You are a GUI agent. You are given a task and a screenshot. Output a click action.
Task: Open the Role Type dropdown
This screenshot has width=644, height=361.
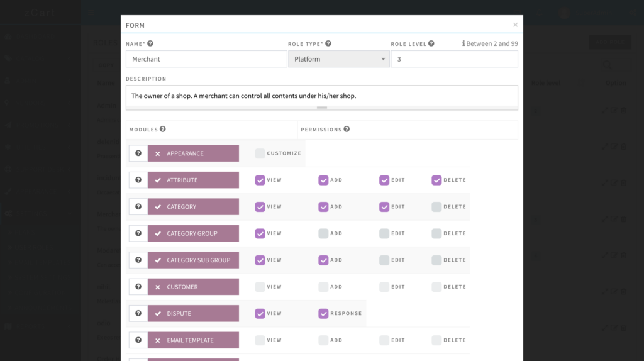coord(338,59)
